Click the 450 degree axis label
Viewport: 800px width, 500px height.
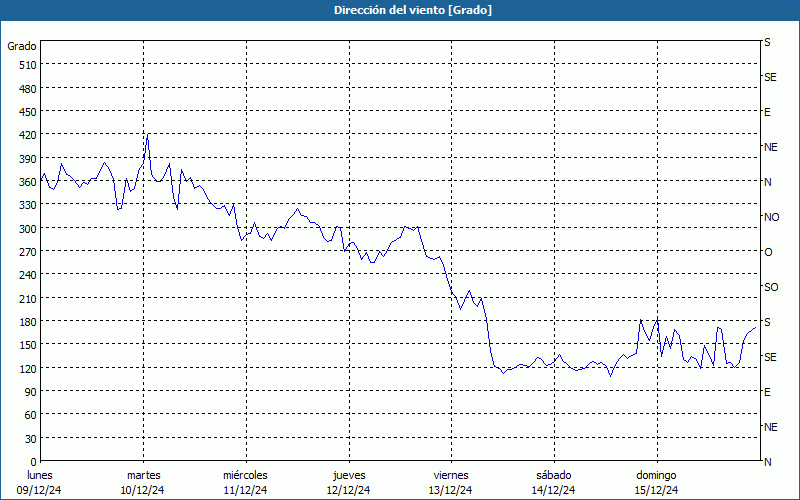29,112
